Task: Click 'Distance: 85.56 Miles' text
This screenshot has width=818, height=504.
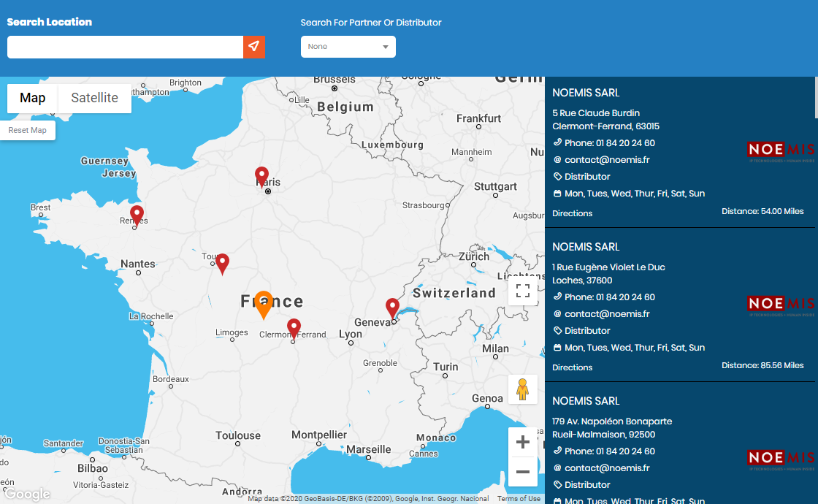Action: click(x=762, y=365)
